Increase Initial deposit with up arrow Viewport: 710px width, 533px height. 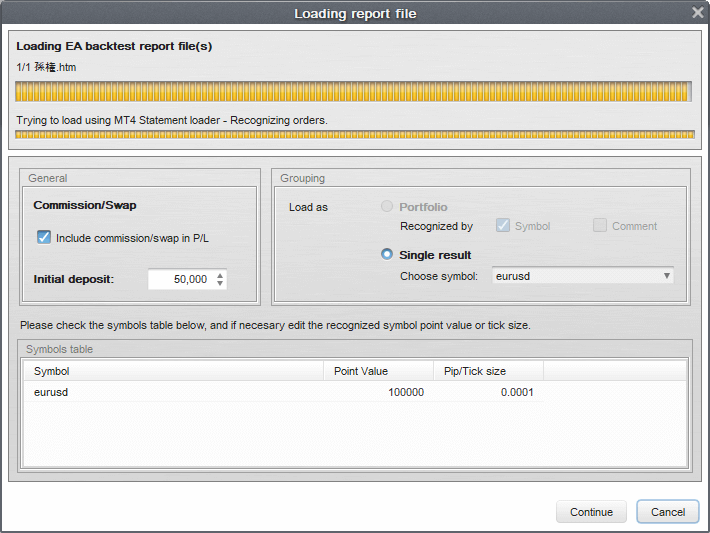(220, 275)
